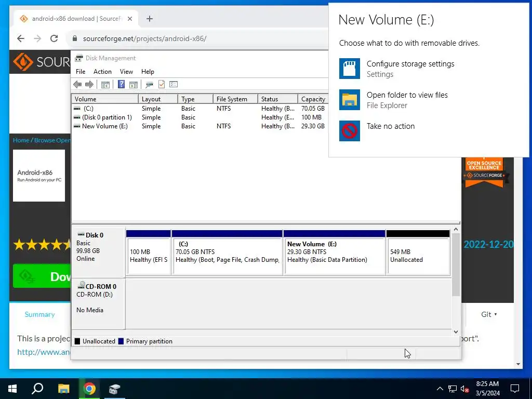Sort by the Type column header
Screen dimensions: 532x399
pyautogui.click(x=196, y=99)
